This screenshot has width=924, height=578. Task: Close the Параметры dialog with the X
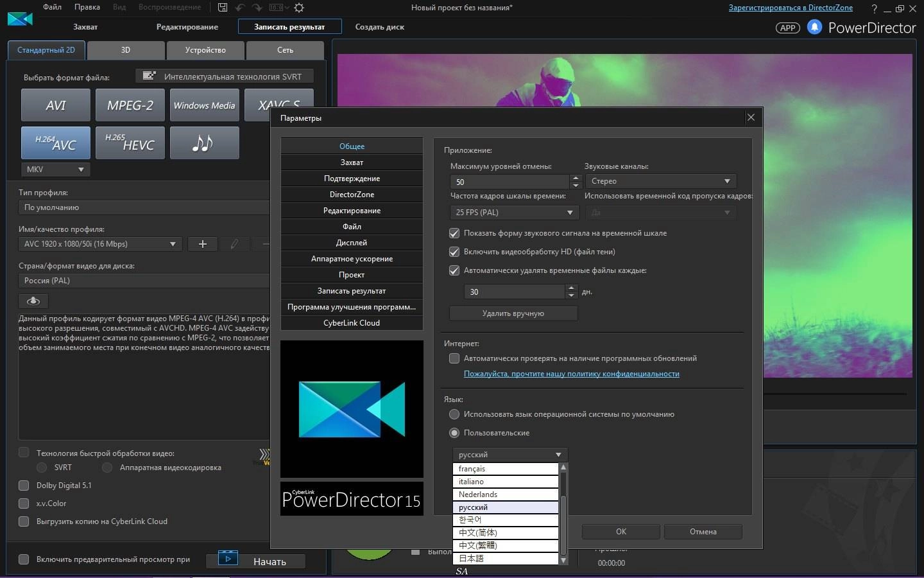point(751,117)
